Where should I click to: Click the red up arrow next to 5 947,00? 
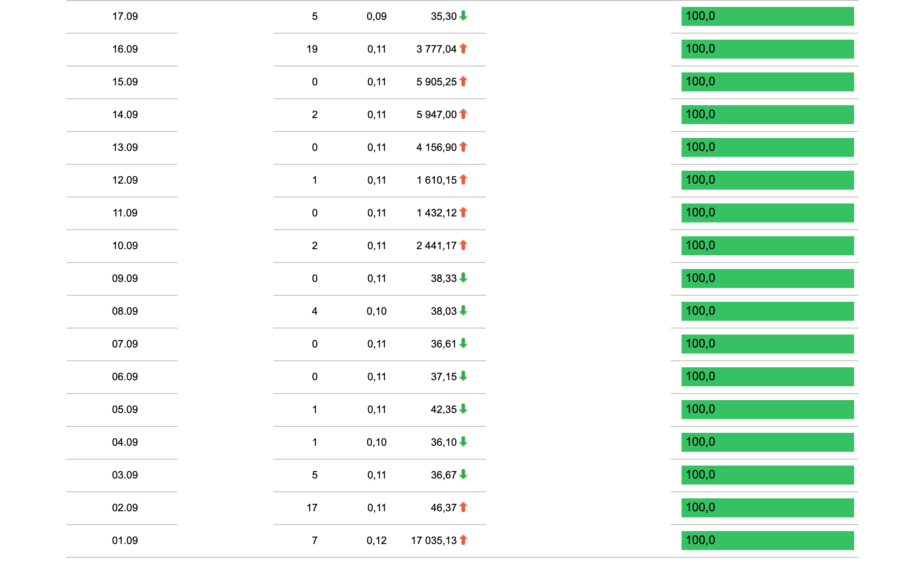click(x=463, y=114)
